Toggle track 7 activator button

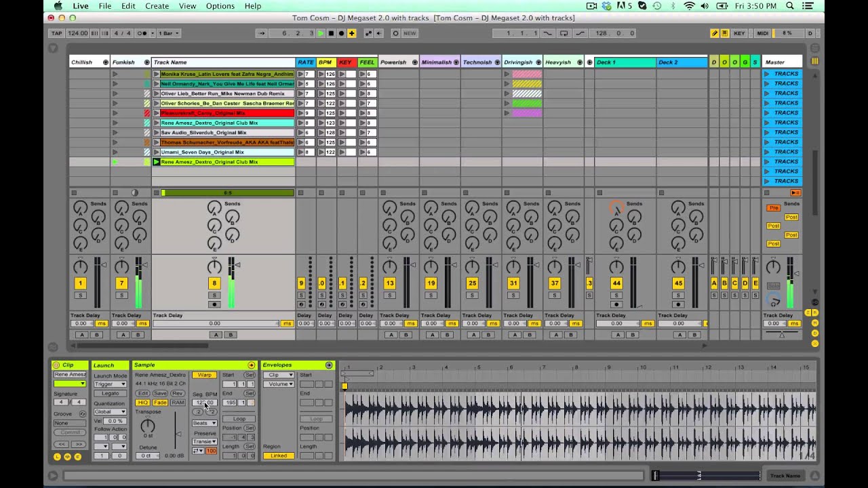pyautogui.click(x=121, y=283)
